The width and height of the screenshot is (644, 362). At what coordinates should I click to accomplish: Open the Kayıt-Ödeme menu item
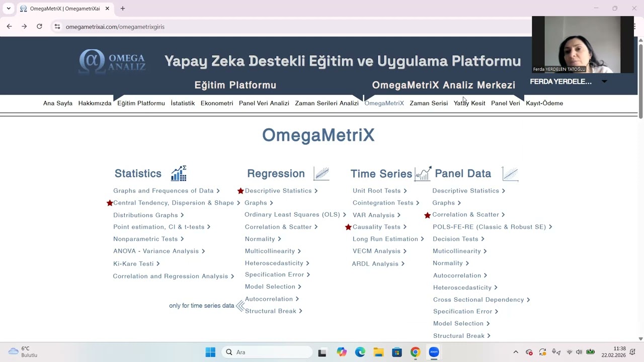(544, 103)
